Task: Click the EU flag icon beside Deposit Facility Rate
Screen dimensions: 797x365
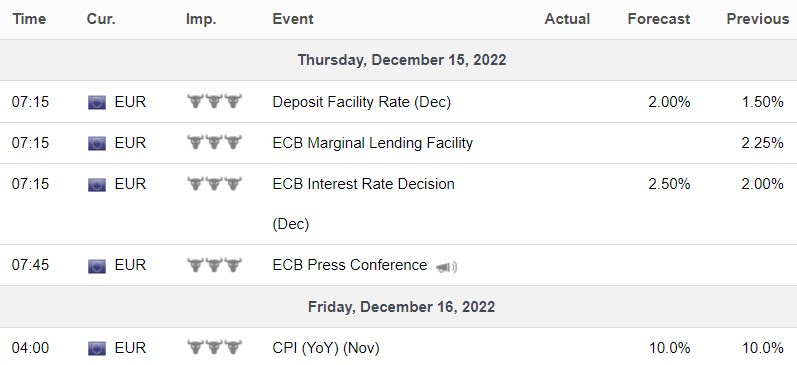Action: click(97, 103)
